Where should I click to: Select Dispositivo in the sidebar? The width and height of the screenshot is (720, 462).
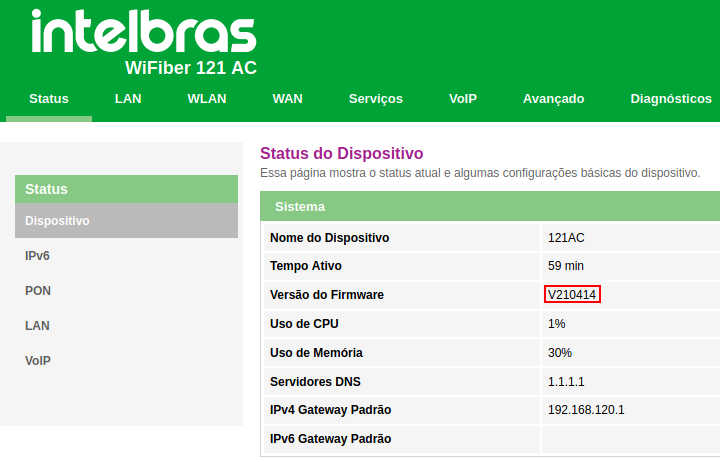pyautogui.click(x=126, y=220)
